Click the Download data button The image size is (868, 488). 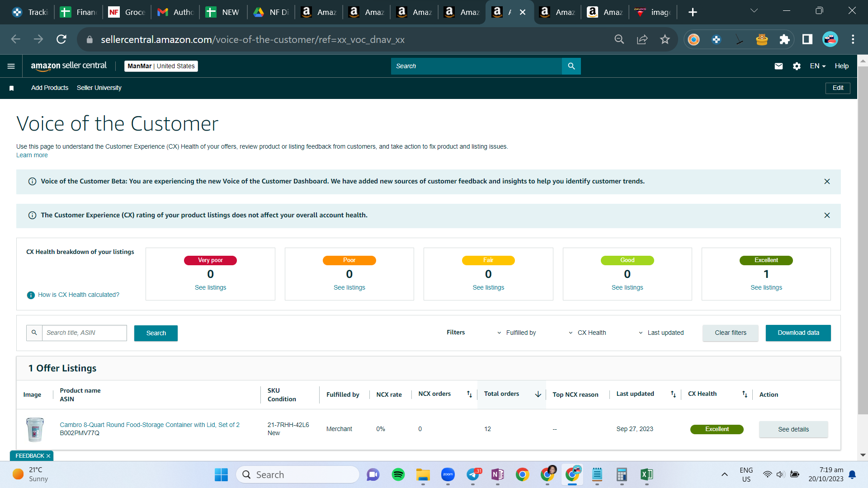798,333
